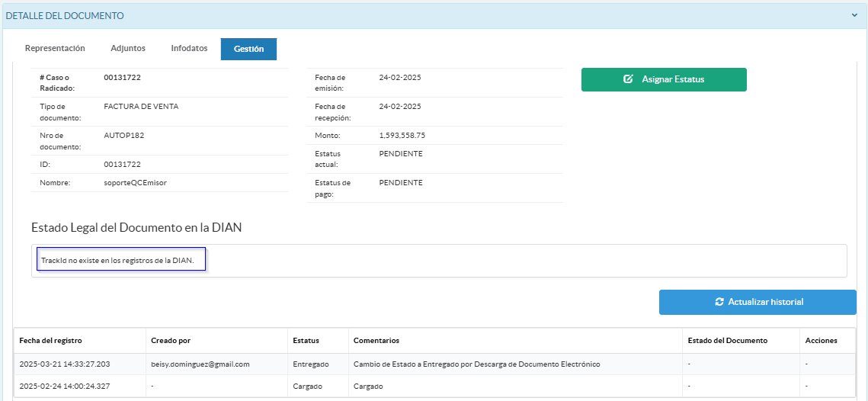Open the Adjuntos tab
This screenshot has width=868, height=401.
click(128, 48)
